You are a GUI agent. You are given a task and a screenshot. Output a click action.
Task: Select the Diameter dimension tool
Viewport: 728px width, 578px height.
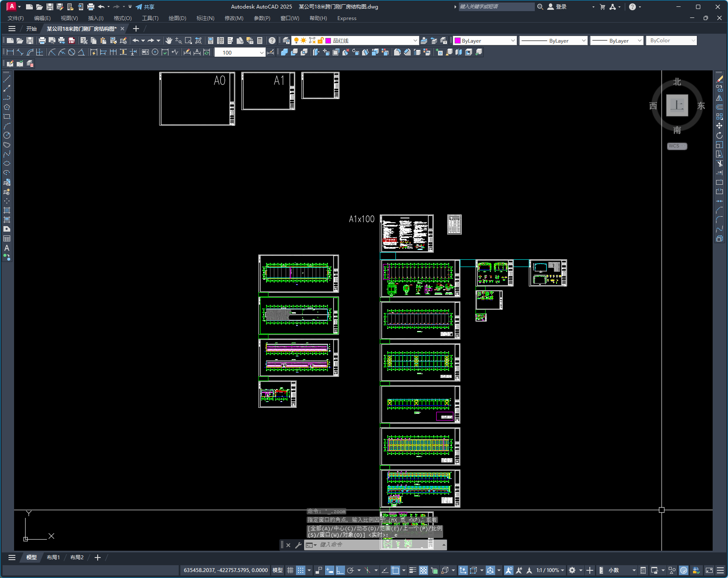[x=72, y=52]
